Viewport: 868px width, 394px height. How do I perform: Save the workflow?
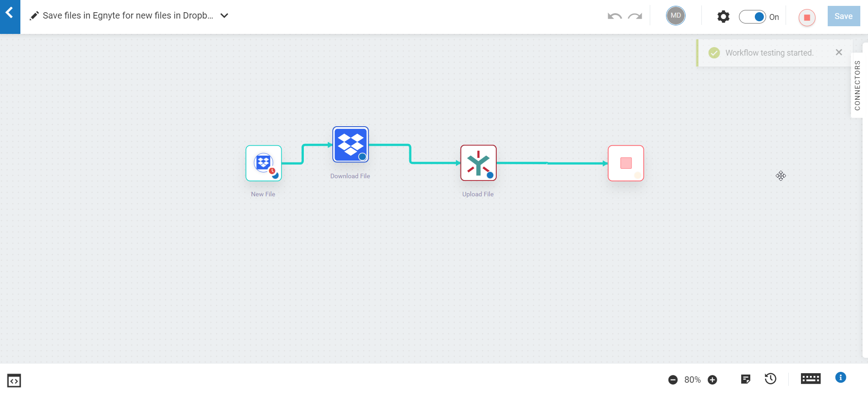click(844, 16)
